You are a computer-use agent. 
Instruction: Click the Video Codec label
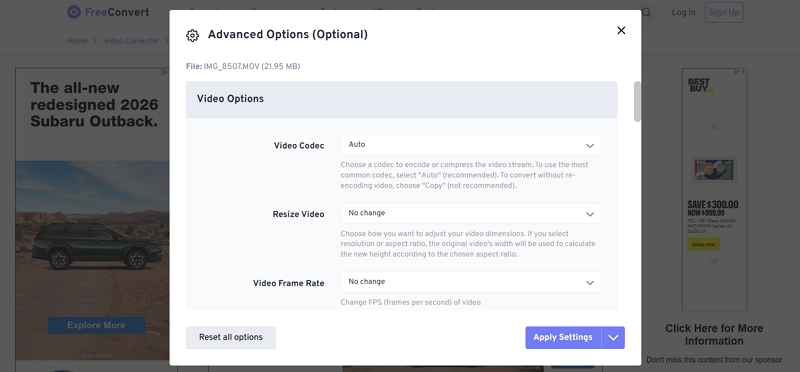coord(299,146)
